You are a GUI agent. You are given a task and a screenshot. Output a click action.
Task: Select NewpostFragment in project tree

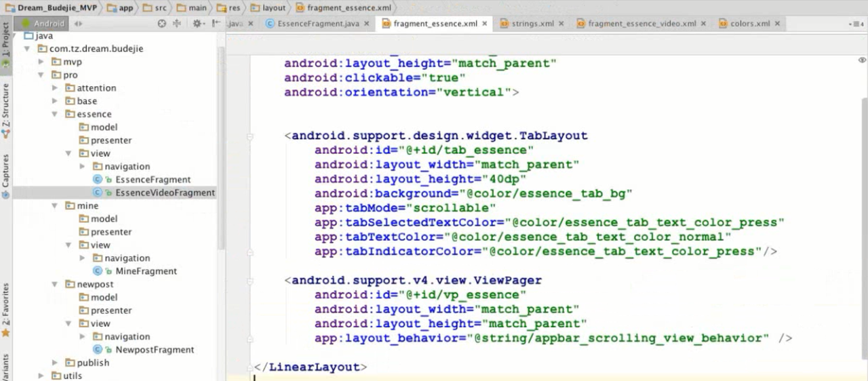pos(155,350)
